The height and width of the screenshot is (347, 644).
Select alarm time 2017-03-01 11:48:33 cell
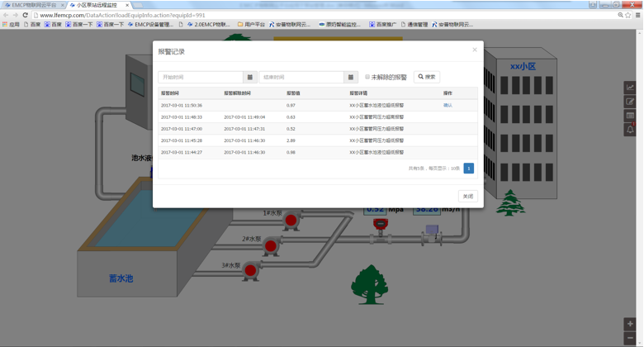point(182,117)
